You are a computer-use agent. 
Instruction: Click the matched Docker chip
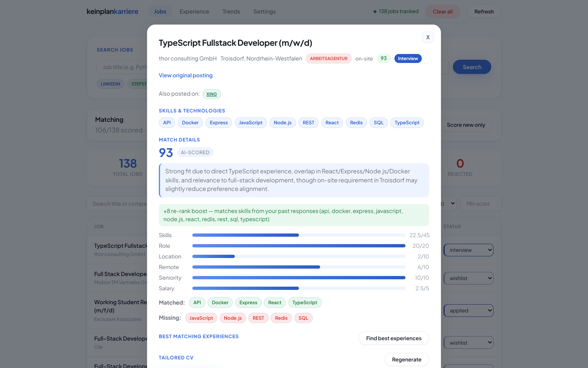pos(220,303)
